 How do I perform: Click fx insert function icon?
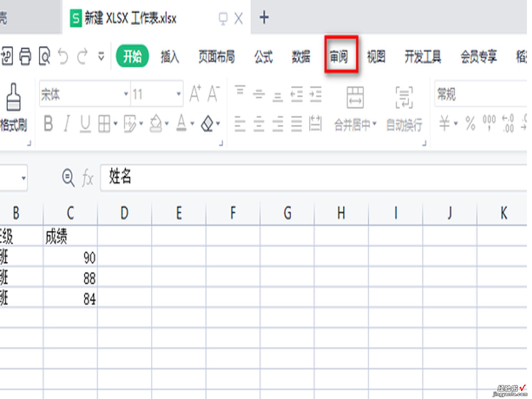[88, 178]
